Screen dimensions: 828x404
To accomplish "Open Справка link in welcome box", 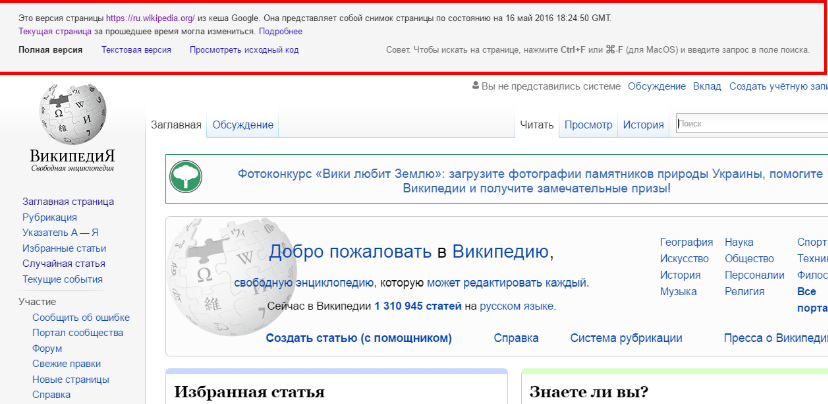I will pos(516,338).
